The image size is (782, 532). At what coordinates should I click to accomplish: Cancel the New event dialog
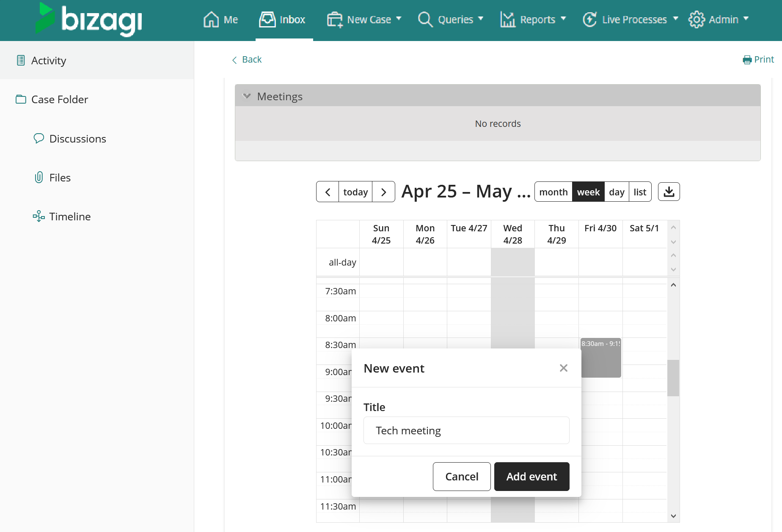coord(462,477)
